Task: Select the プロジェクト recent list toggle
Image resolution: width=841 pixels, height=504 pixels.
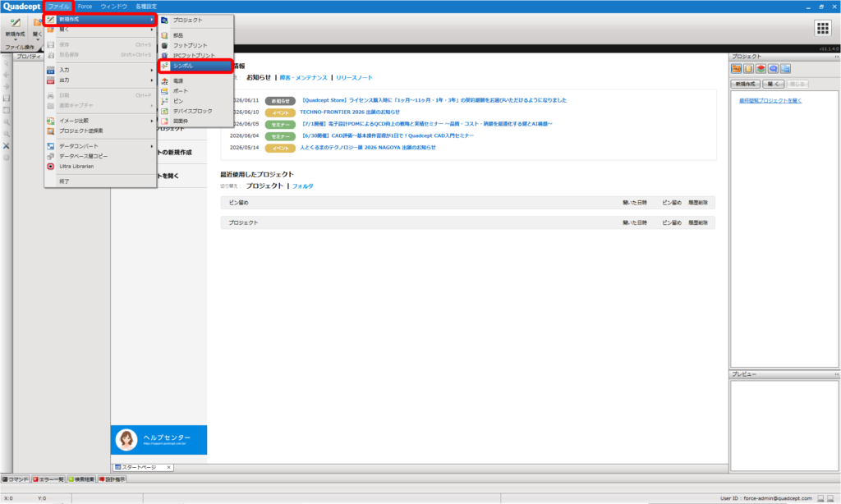Action: [x=264, y=186]
